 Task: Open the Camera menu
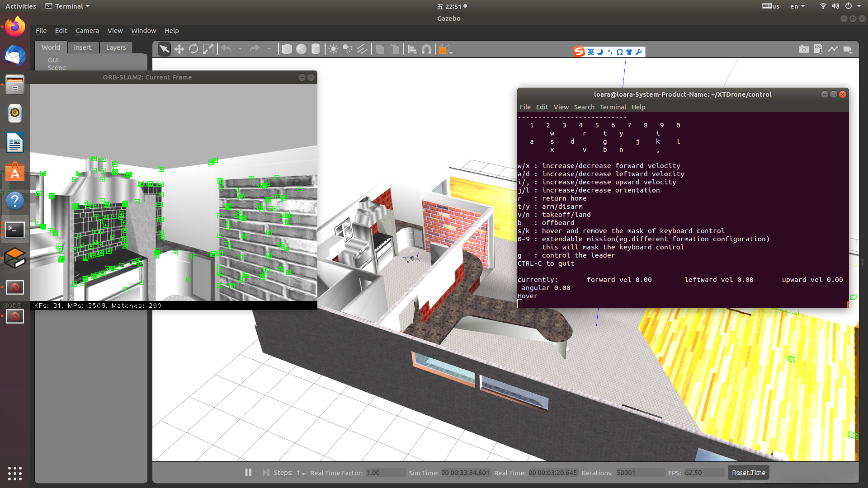coord(87,31)
